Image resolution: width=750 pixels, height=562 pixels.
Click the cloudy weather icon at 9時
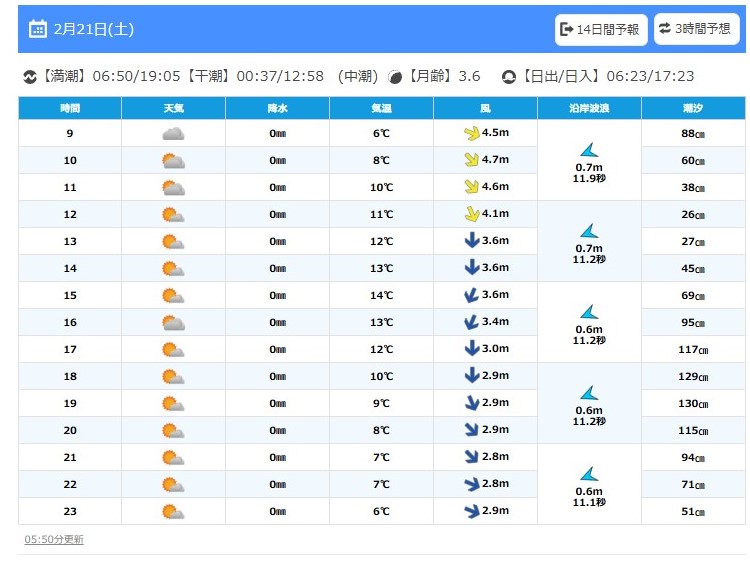coord(173,133)
